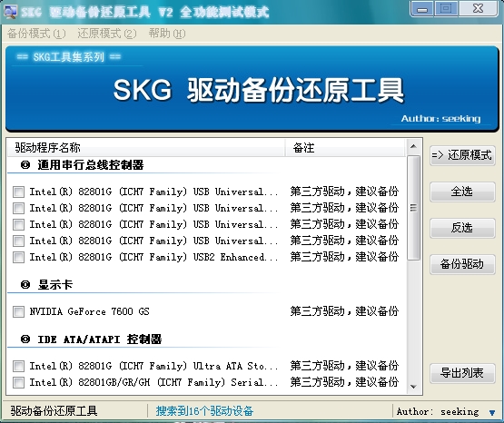The height and width of the screenshot is (423, 504).
Task: Open the 还原模式(2) menu
Action: [107, 34]
